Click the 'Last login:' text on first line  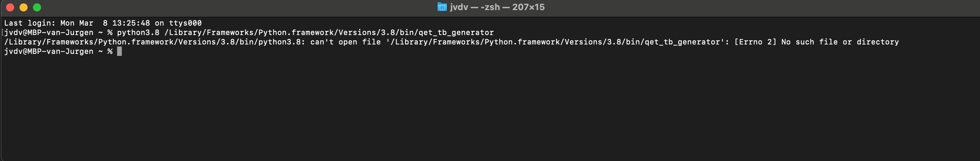(x=30, y=23)
